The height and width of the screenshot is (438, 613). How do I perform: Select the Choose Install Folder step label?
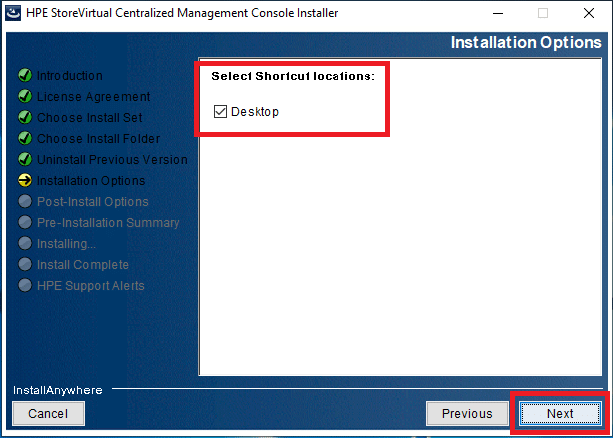99,139
